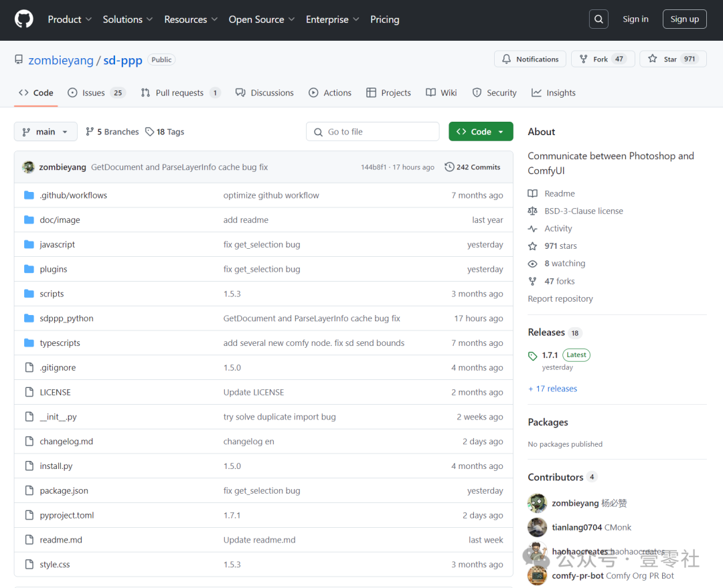Open the plugins folder
Viewport: 723px width, 588px height.
[54, 269]
